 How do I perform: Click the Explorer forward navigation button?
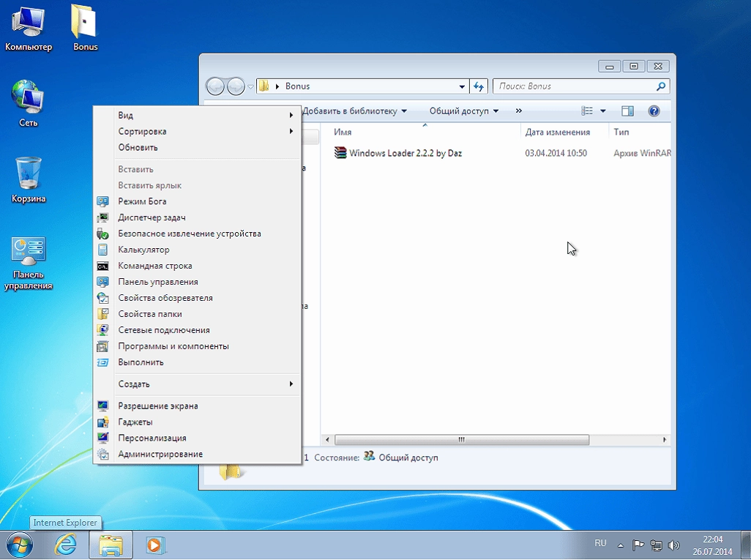point(236,86)
